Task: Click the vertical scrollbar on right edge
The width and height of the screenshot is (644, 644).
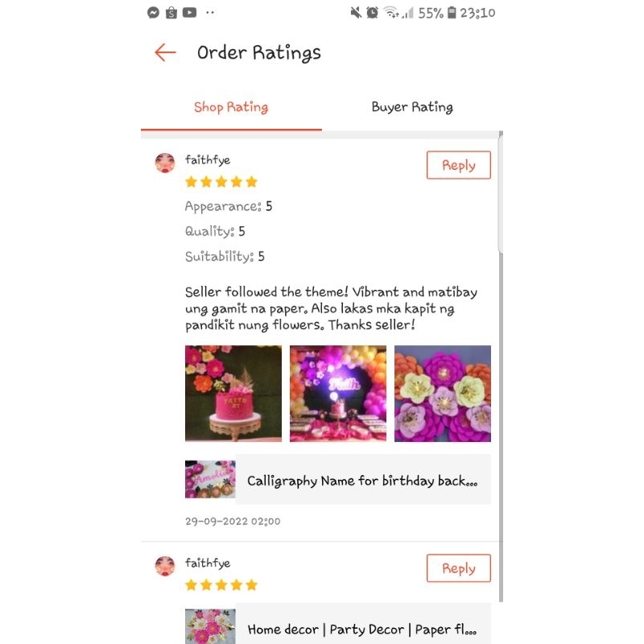Action: pyautogui.click(x=501, y=367)
